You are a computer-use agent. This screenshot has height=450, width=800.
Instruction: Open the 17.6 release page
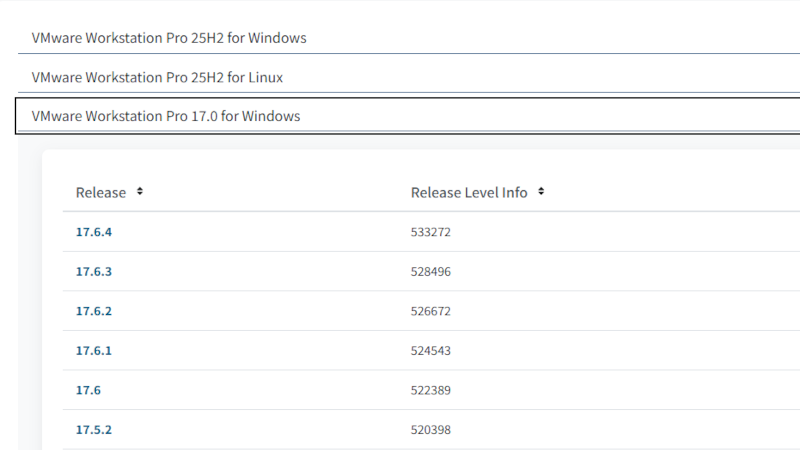pos(88,390)
